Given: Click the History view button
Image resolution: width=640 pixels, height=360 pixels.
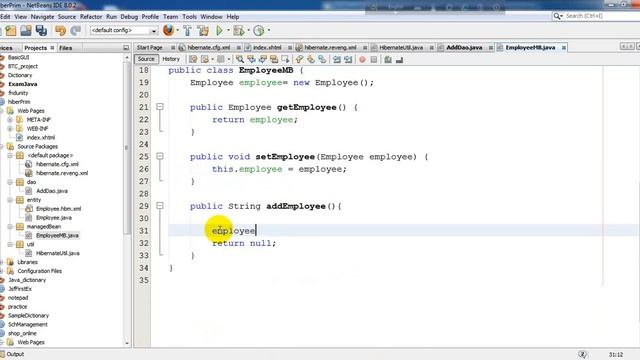Looking at the screenshot, I should pos(171,59).
